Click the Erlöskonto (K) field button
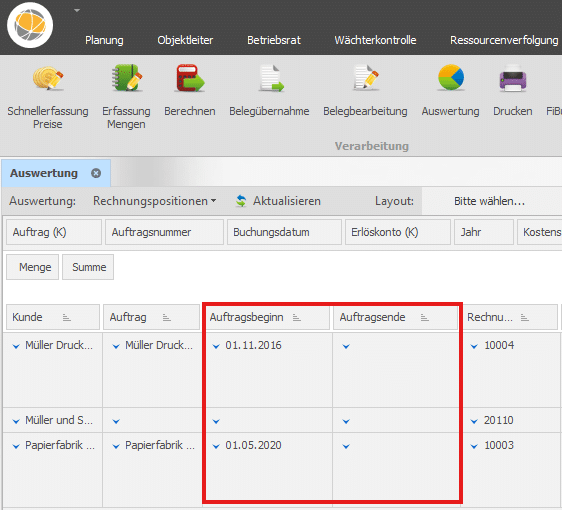 coord(397,232)
